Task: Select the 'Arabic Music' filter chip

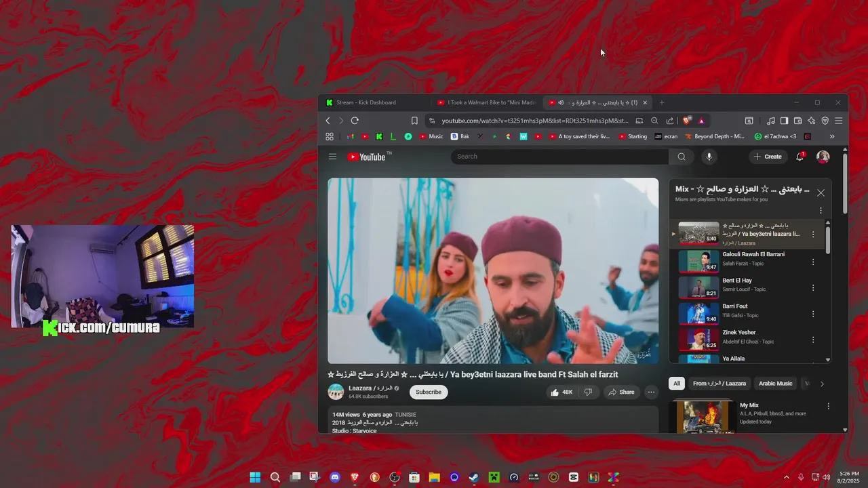Action: click(x=775, y=384)
